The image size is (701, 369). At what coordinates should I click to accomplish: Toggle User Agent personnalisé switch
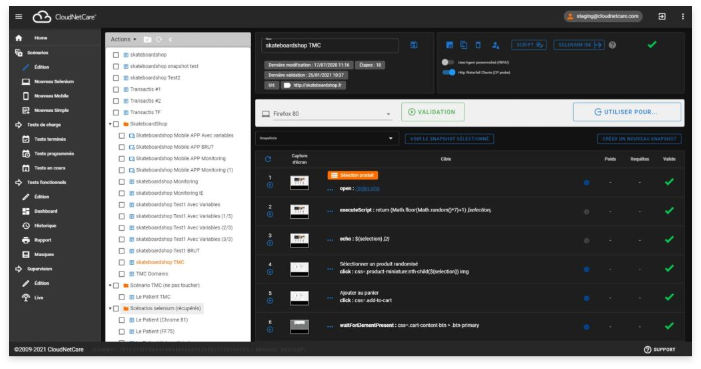[x=448, y=62]
